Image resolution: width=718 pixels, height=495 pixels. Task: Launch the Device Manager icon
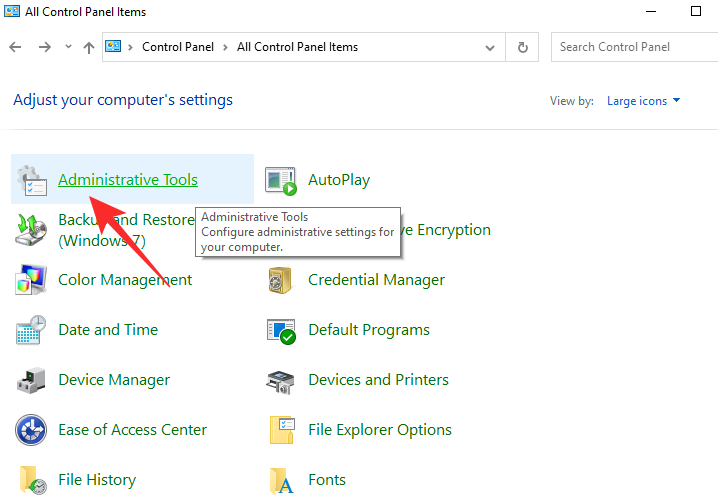click(31, 380)
